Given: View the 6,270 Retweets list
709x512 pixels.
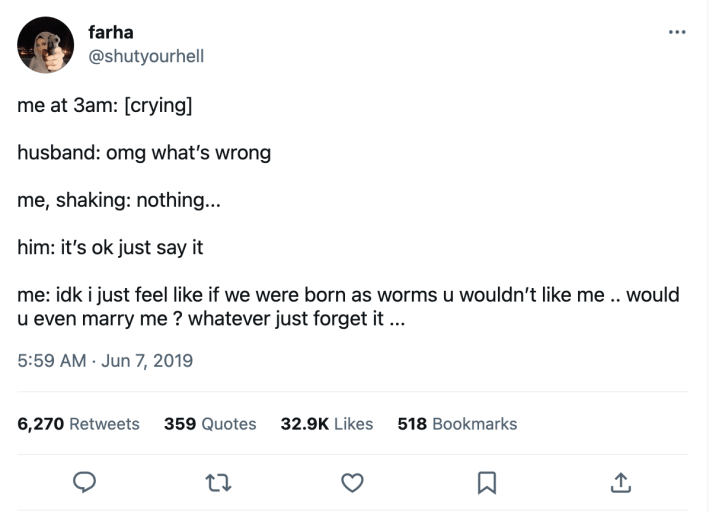Looking at the screenshot, I should (79, 424).
